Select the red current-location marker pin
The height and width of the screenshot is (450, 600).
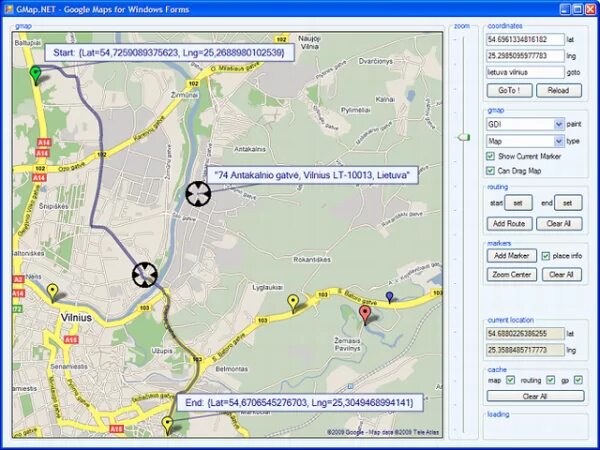pos(365,315)
